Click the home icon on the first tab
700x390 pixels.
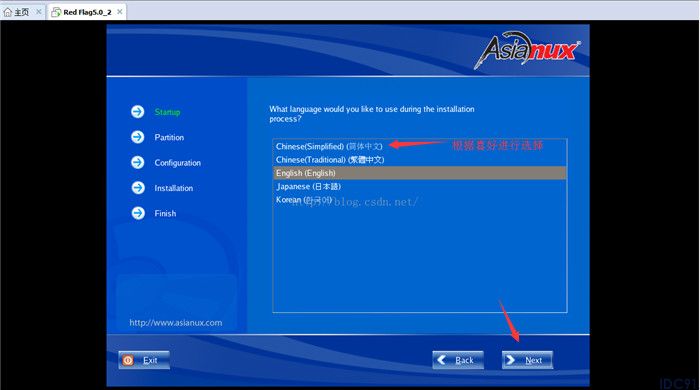point(8,12)
